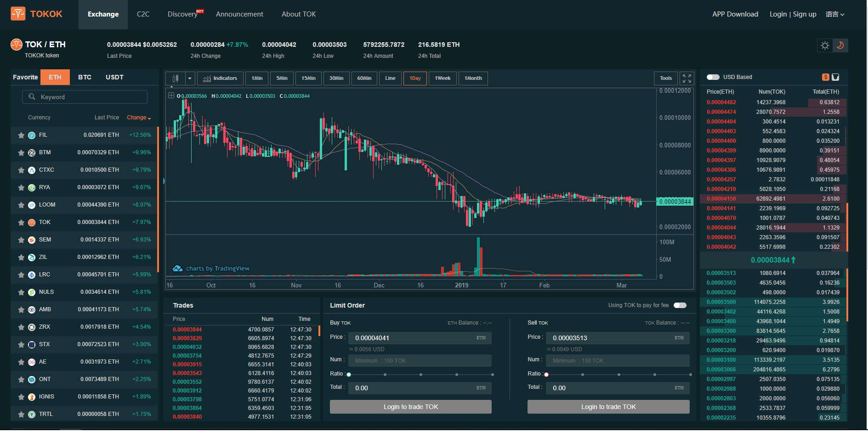Open chart fullscreen mode
868x432 pixels.
[x=686, y=79]
